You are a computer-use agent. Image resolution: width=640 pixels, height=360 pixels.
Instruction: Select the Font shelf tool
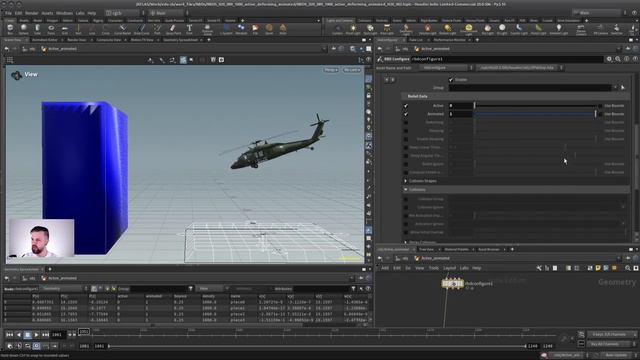[x=189, y=29]
